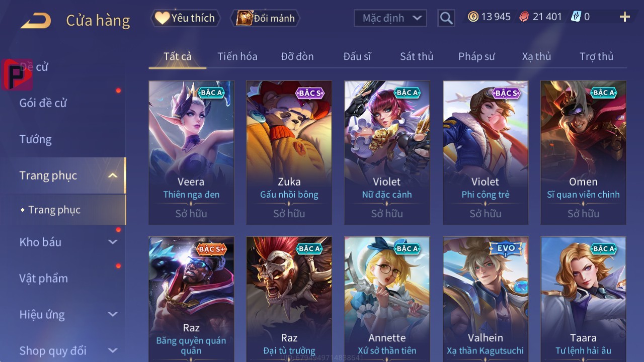Open Tướng in the sidebar

click(x=35, y=139)
